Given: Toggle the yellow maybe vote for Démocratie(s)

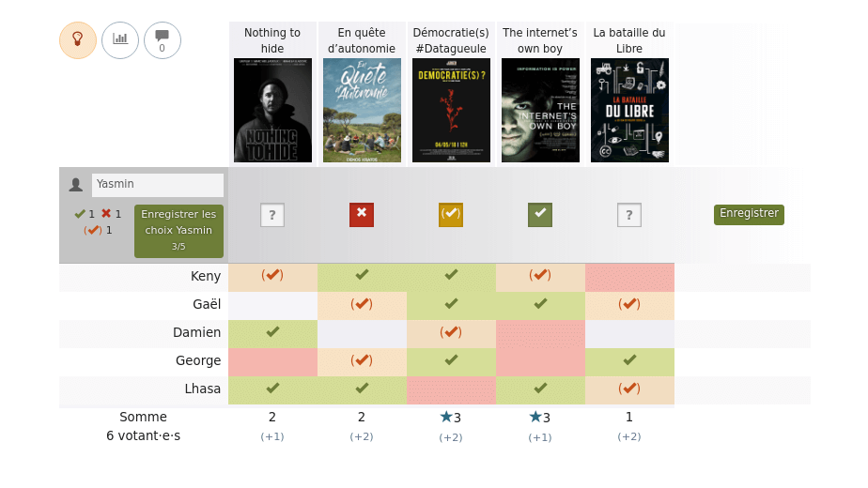Looking at the screenshot, I should 451,215.
